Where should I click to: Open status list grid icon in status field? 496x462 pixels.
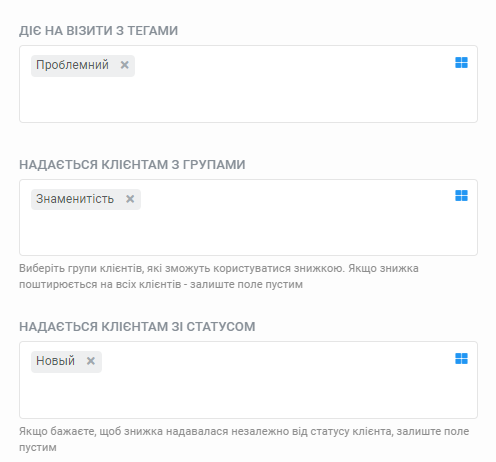[461, 359]
